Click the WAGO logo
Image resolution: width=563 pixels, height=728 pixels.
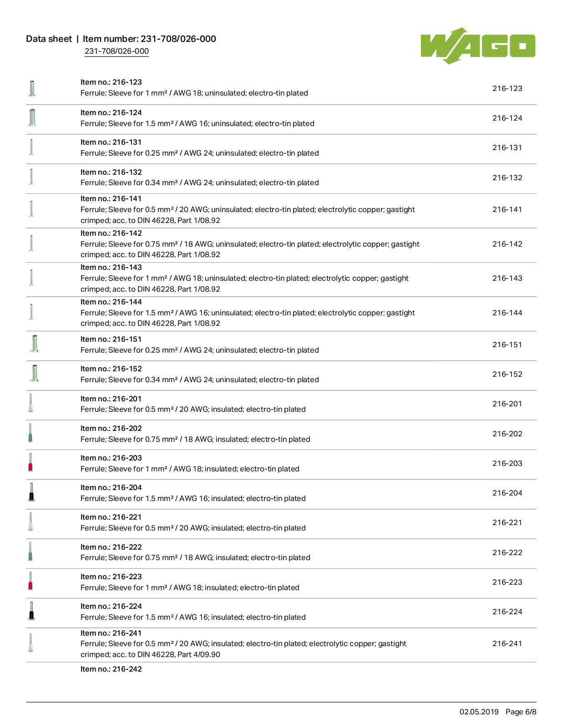pos(478,45)
